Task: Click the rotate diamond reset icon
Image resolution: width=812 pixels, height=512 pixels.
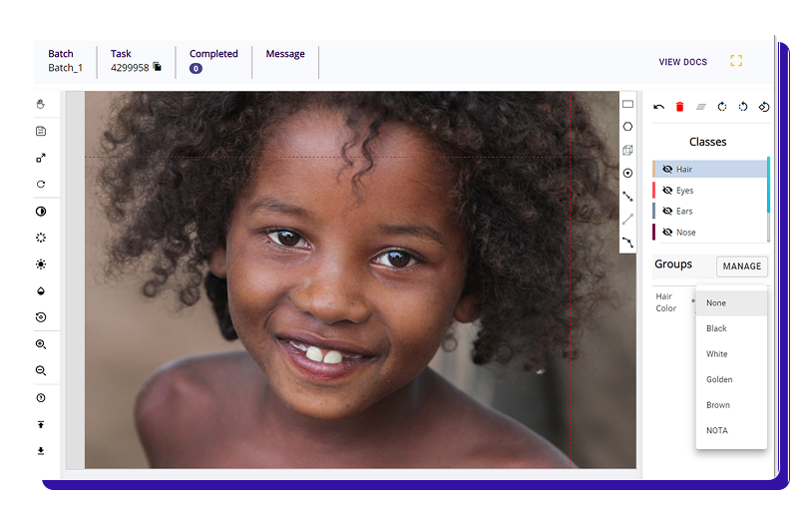Action: (x=764, y=107)
